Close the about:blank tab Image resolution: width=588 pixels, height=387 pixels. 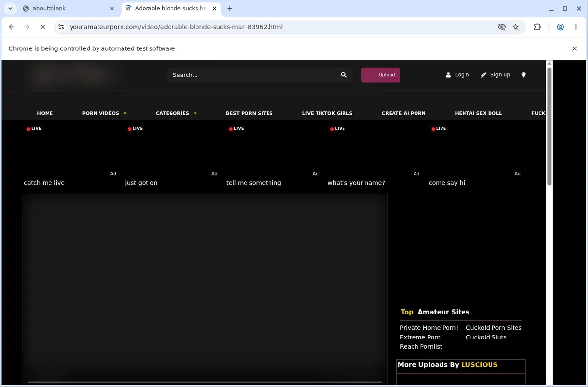click(112, 8)
